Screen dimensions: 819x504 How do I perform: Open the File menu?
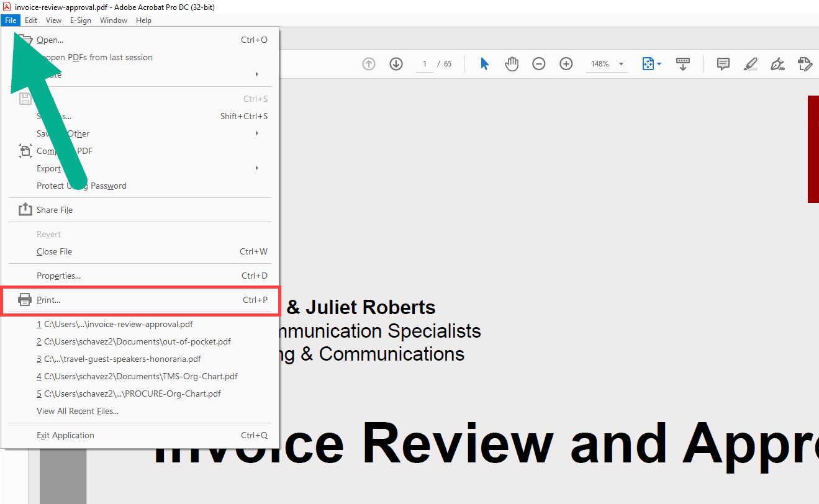point(11,20)
